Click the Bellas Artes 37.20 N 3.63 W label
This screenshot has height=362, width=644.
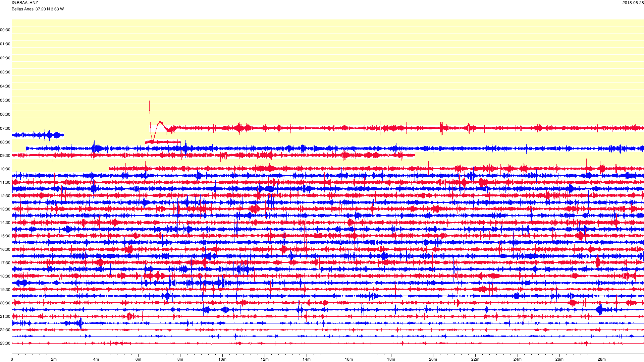[38, 9]
